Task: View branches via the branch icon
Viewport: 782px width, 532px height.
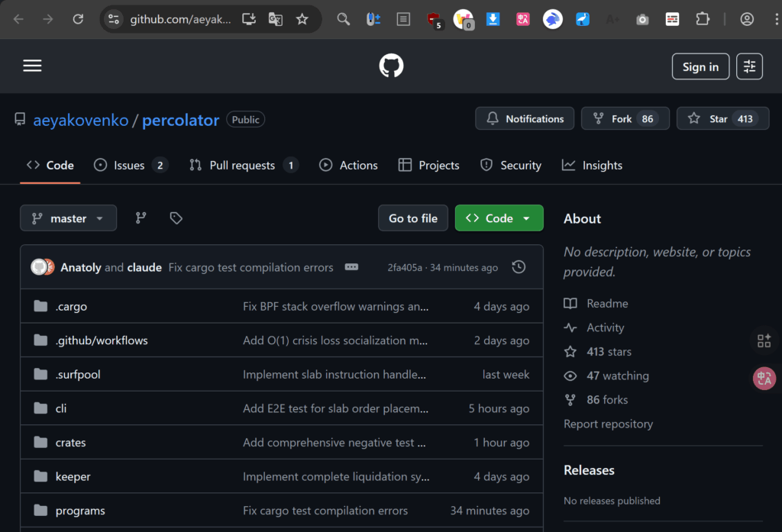Action: click(141, 218)
